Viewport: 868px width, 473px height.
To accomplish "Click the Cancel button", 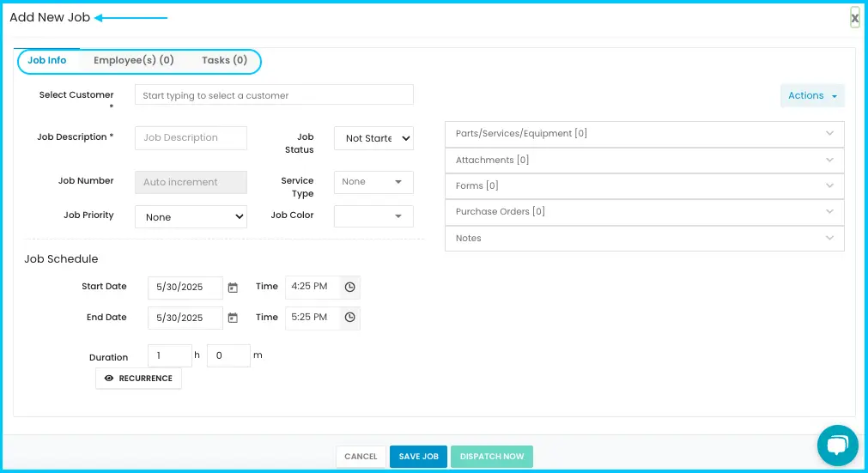I will 361,457.
